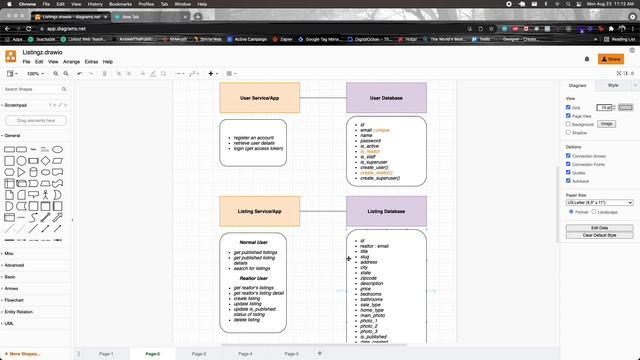Click the Edit Data button

click(x=599, y=228)
